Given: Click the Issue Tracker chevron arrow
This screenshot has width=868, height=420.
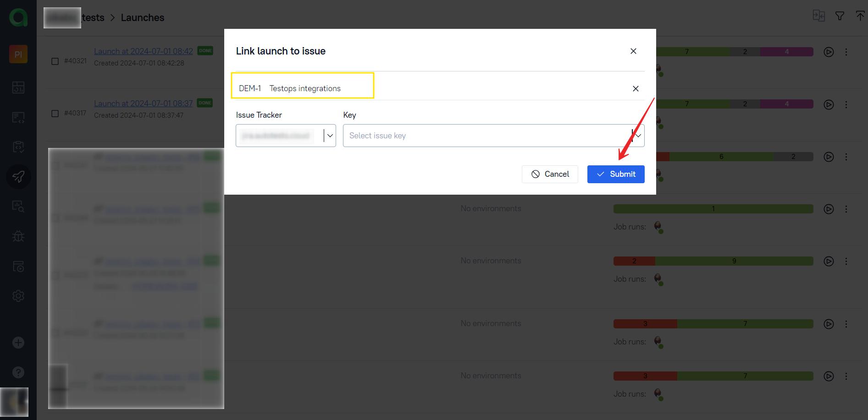Looking at the screenshot, I should click(330, 136).
